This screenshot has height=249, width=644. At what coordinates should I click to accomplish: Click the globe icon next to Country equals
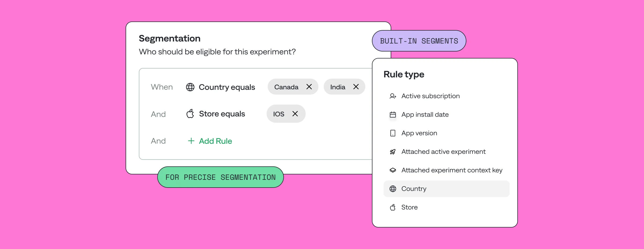(x=191, y=87)
